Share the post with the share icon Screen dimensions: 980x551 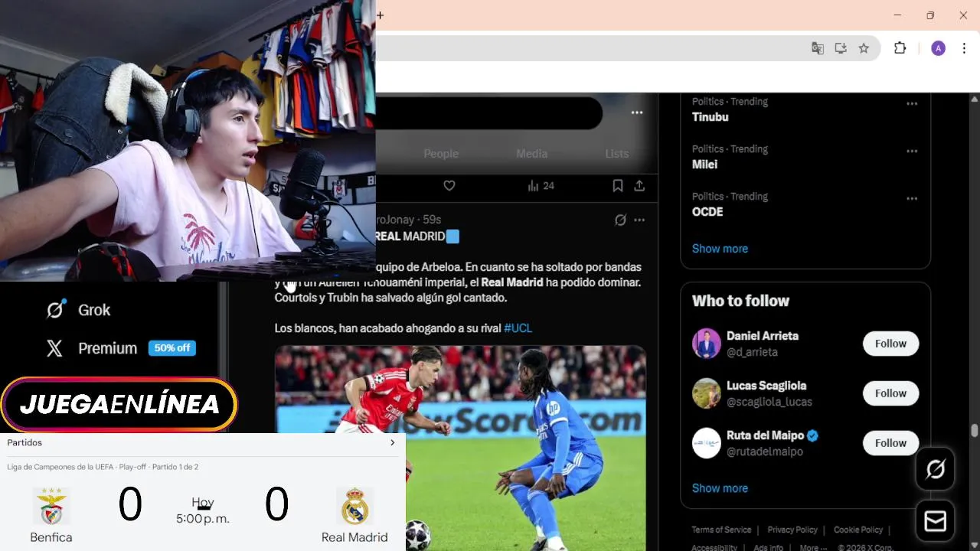click(x=639, y=185)
